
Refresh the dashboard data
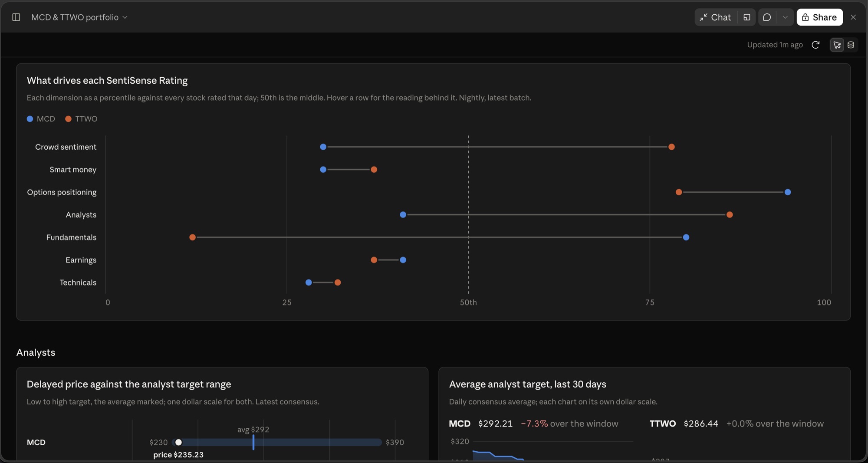pos(815,45)
